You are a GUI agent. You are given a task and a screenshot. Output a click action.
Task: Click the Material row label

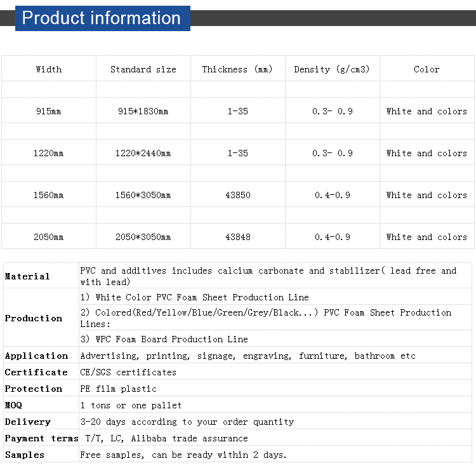pos(27,276)
